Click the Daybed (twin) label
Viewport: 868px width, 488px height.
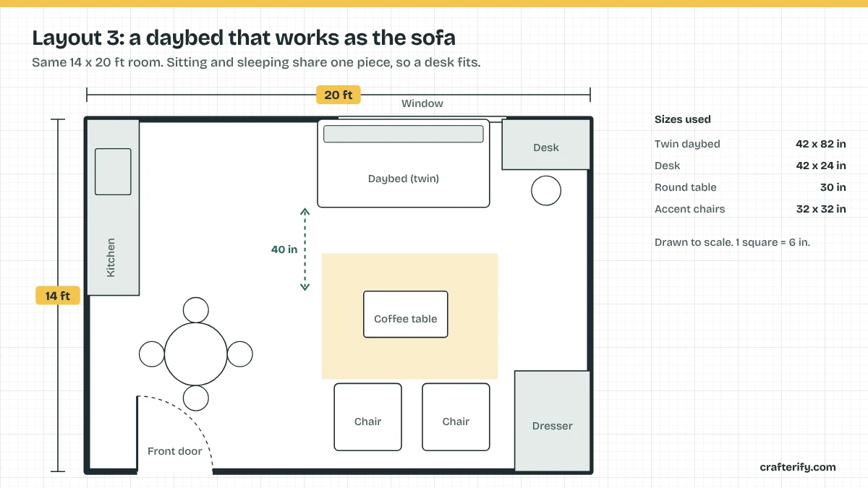pyautogui.click(x=404, y=179)
